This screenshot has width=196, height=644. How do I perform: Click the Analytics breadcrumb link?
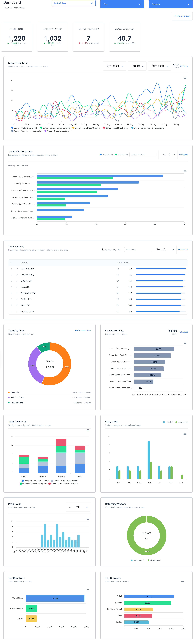coord(8,8)
